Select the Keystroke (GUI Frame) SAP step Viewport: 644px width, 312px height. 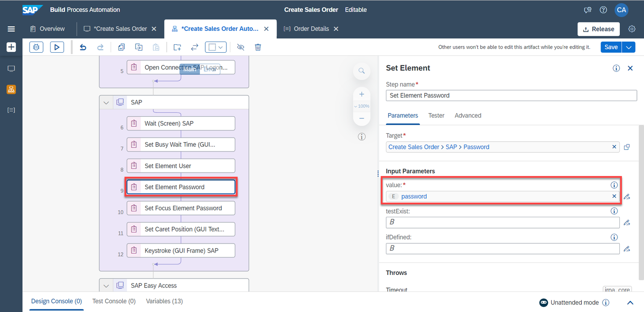coord(181,250)
